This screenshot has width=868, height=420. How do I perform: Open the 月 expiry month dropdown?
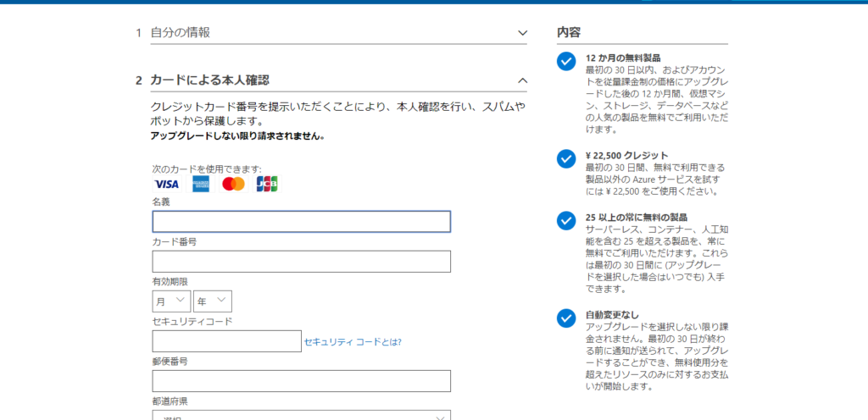pos(171,301)
